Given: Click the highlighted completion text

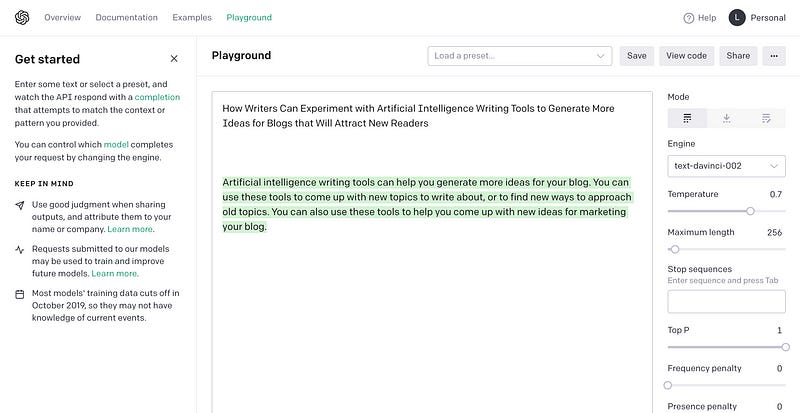Looking at the screenshot, I should coord(427,204).
